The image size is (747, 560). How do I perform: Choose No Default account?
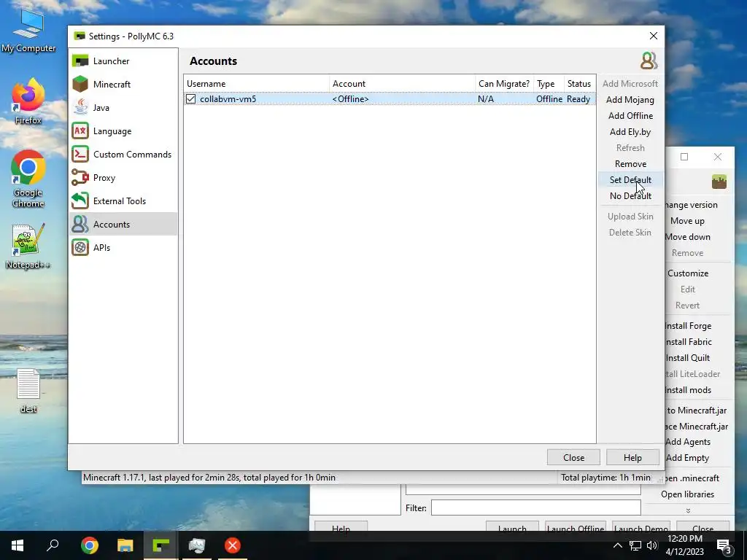click(630, 196)
